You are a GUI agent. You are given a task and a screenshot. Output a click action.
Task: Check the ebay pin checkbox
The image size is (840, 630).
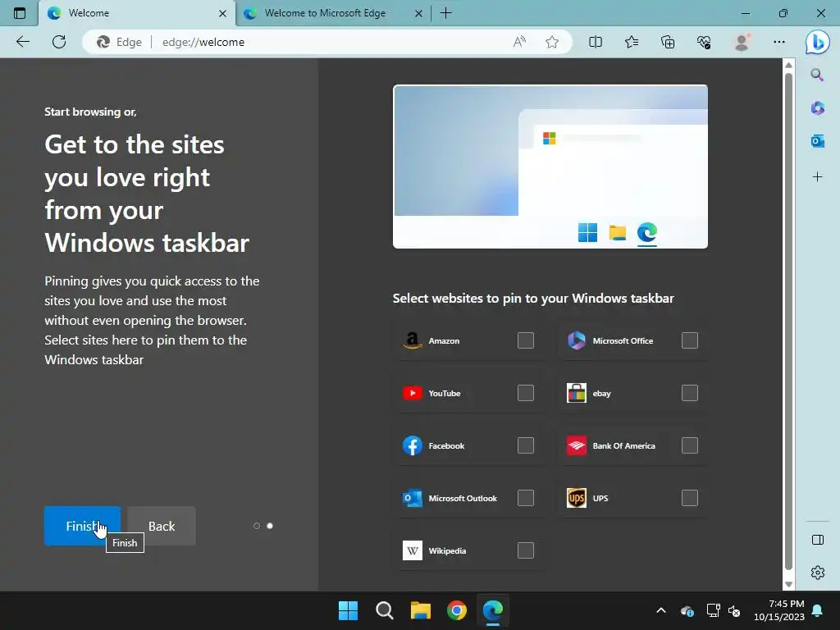click(x=689, y=393)
